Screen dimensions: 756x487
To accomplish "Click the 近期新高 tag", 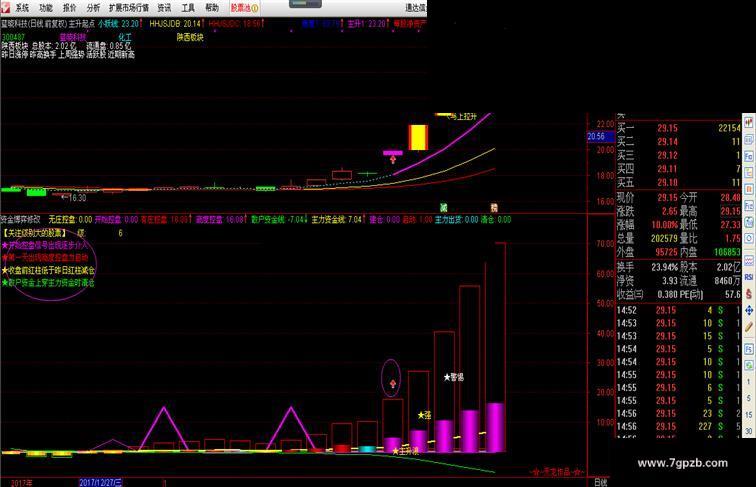I will [121, 54].
